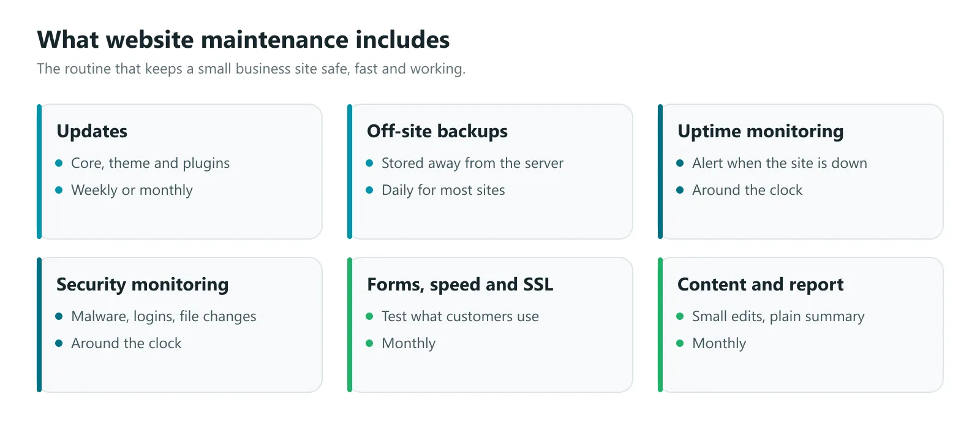The height and width of the screenshot is (429, 980).
Task: Click the subtitle "The routine that keeps a small business site safe"
Action: (193, 69)
